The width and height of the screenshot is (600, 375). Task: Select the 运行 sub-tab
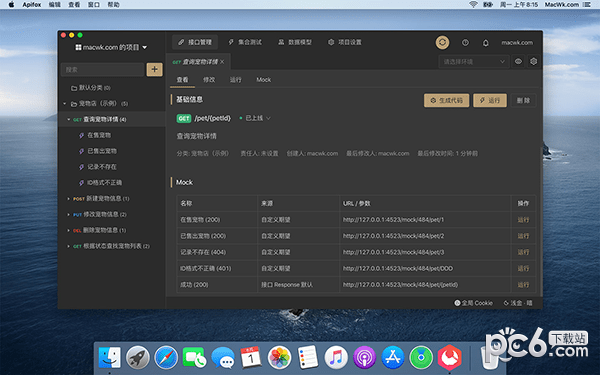click(235, 80)
